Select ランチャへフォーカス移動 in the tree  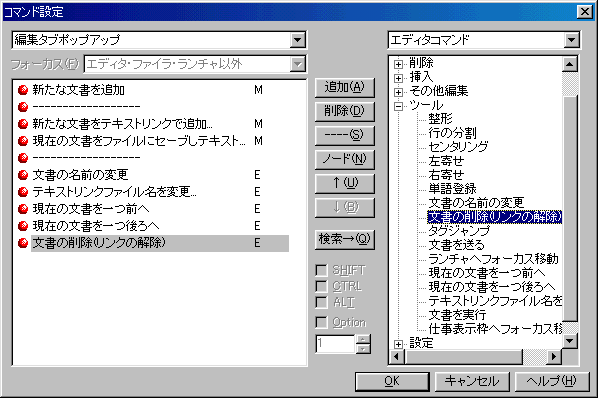[x=493, y=259]
